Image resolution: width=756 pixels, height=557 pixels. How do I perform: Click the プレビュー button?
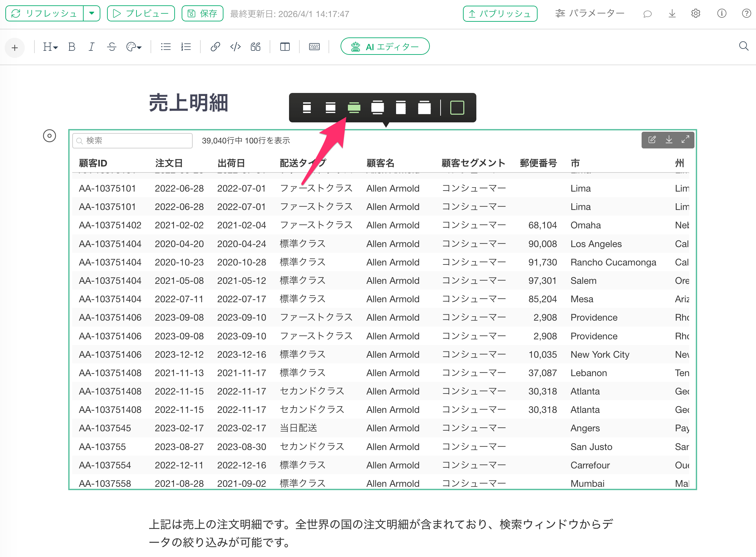(x=141, y=13)
